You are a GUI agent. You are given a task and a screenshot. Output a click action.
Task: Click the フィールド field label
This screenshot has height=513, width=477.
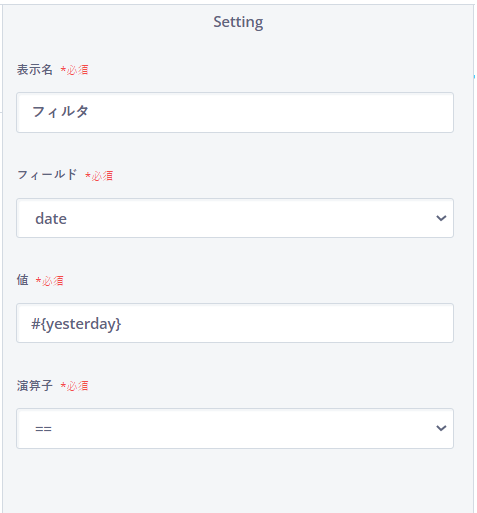(47, 175)
